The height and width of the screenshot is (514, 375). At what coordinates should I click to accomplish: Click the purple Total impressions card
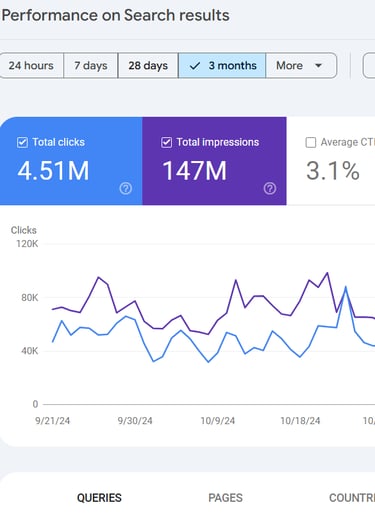tap(214, 161)
